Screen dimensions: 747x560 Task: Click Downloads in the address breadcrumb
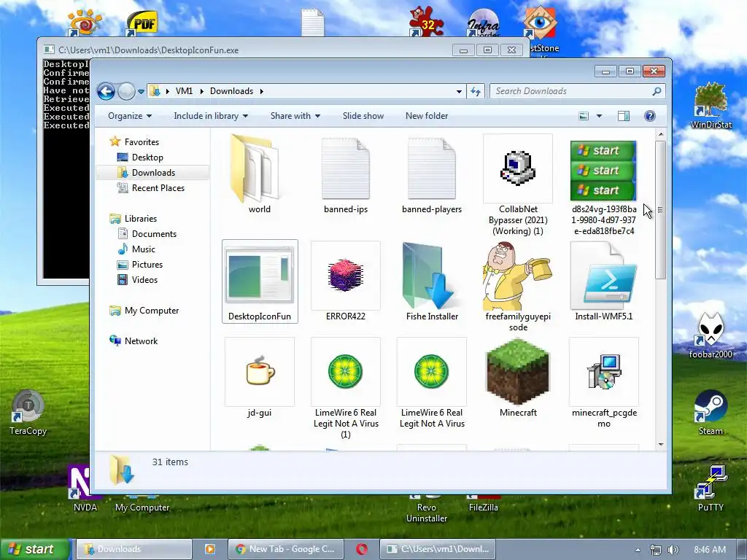click(231, 91)
